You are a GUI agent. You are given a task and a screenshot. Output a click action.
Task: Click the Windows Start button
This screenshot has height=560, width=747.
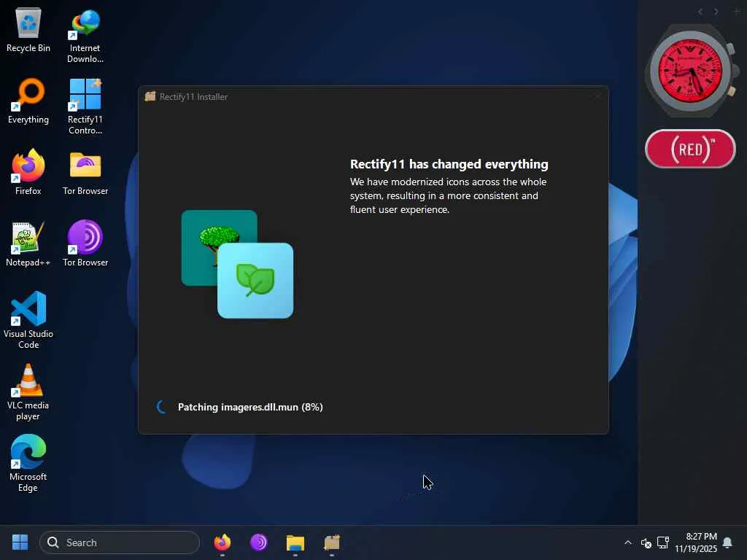click(x=20, y=542)
